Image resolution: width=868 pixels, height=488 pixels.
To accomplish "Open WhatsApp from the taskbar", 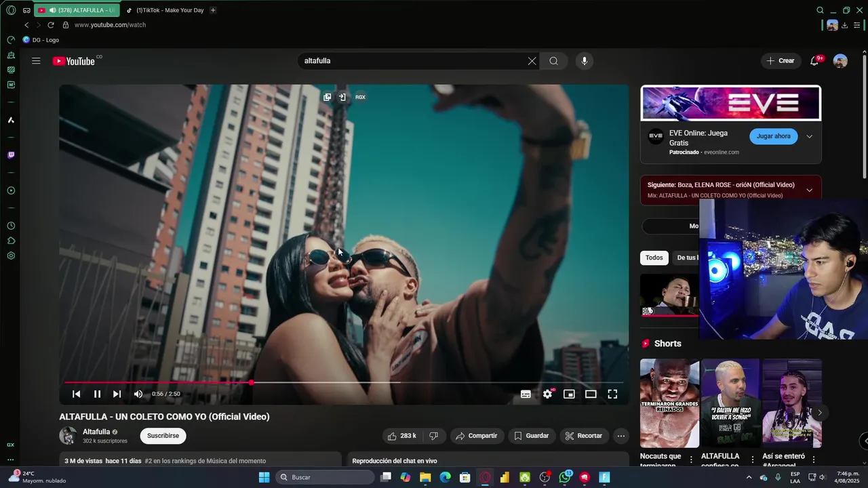I will [x=565, y=477].
